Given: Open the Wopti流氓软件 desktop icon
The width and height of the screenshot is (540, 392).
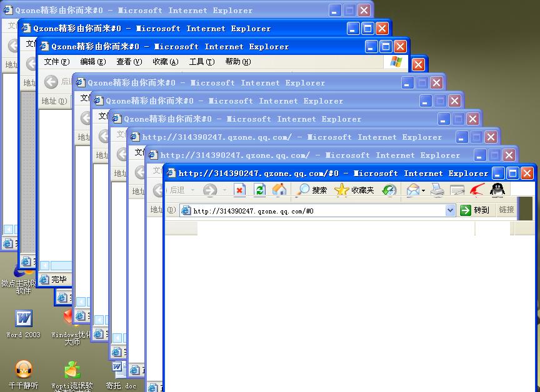Looking at the screenshot, I should (72, 376).
